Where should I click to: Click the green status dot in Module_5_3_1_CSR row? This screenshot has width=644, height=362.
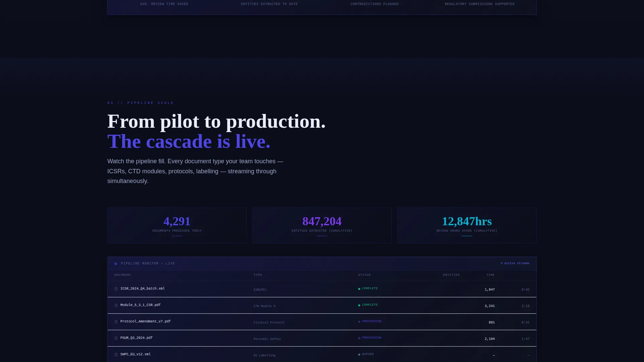(x=359, y=305)
